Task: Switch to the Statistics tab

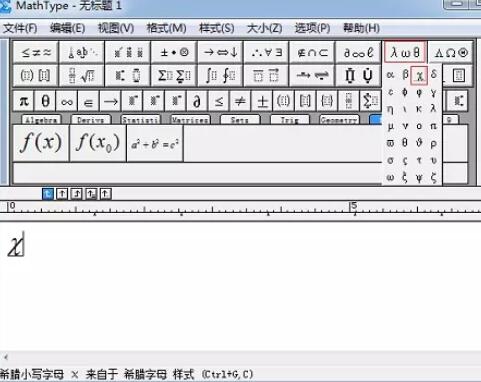Action: tap(140, 120)
